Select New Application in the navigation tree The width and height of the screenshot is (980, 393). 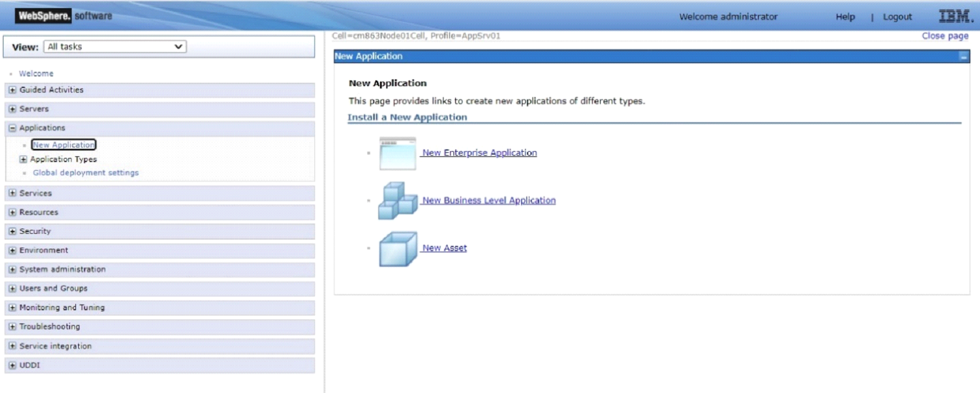click(63, 145)
